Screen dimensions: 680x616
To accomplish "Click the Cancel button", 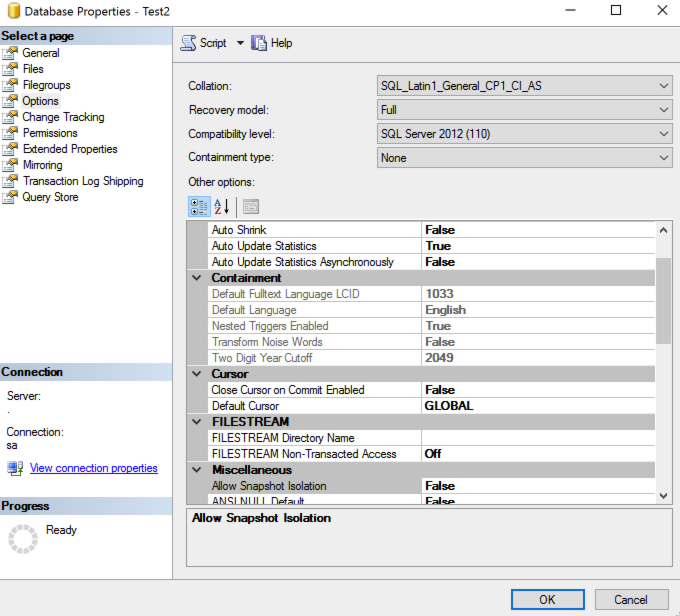I will click(x=631, y=600).
